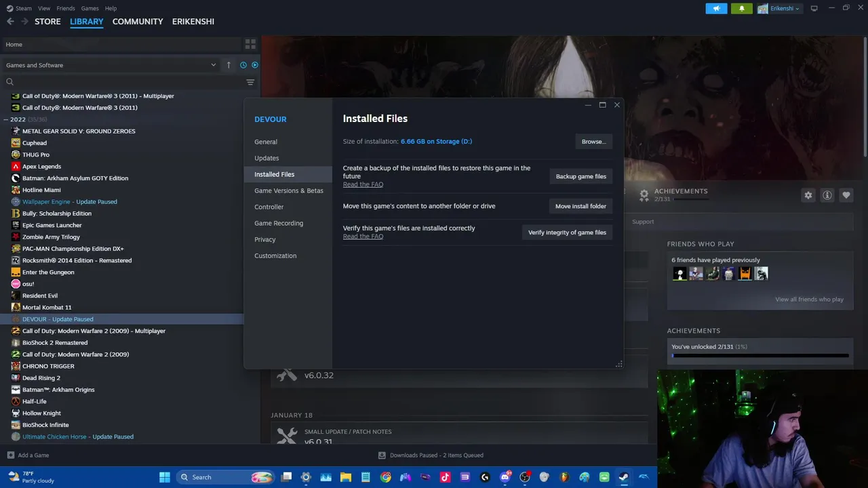Select General in DEVOUR properties
The image size is (868, 488).
pos(288,142)
